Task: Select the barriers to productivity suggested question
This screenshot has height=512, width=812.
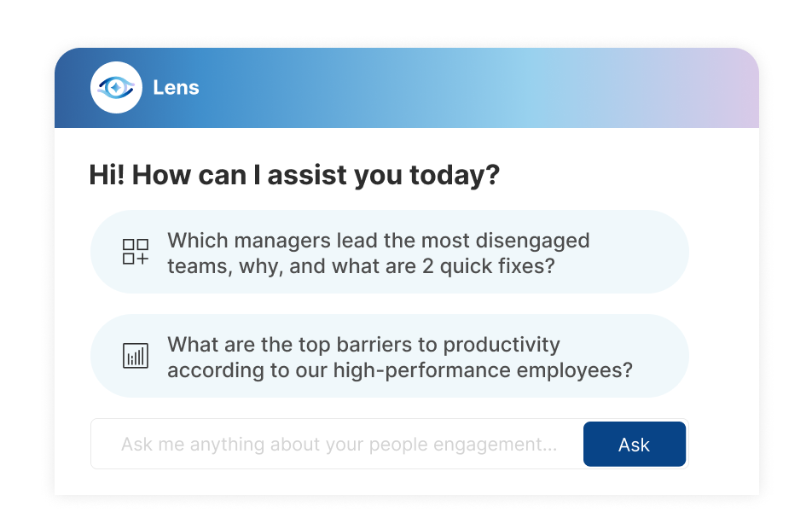Action: point(390,356)
